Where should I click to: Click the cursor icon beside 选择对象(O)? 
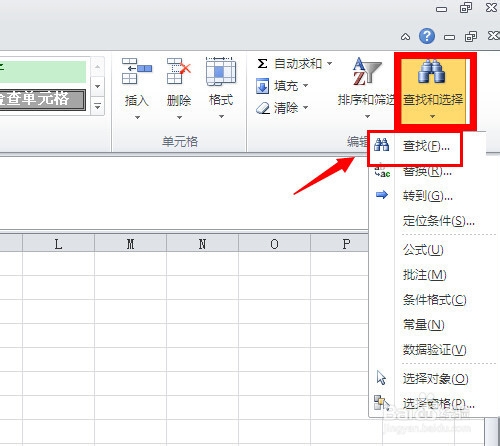(381, 378)
